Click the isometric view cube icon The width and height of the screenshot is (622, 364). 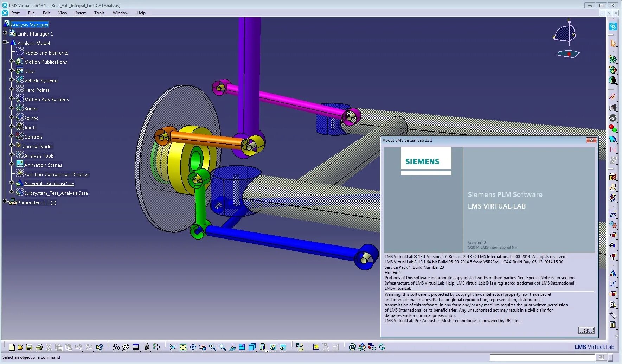coord(252,347)
